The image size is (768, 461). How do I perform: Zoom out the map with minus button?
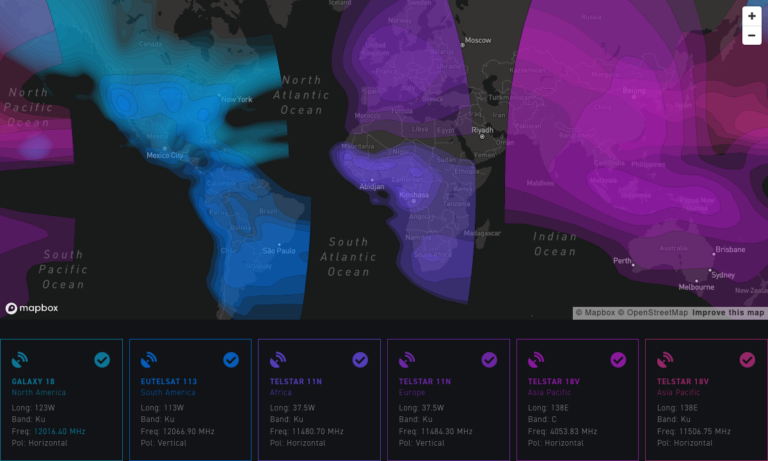pyautogui.click(x=752, y=36)
